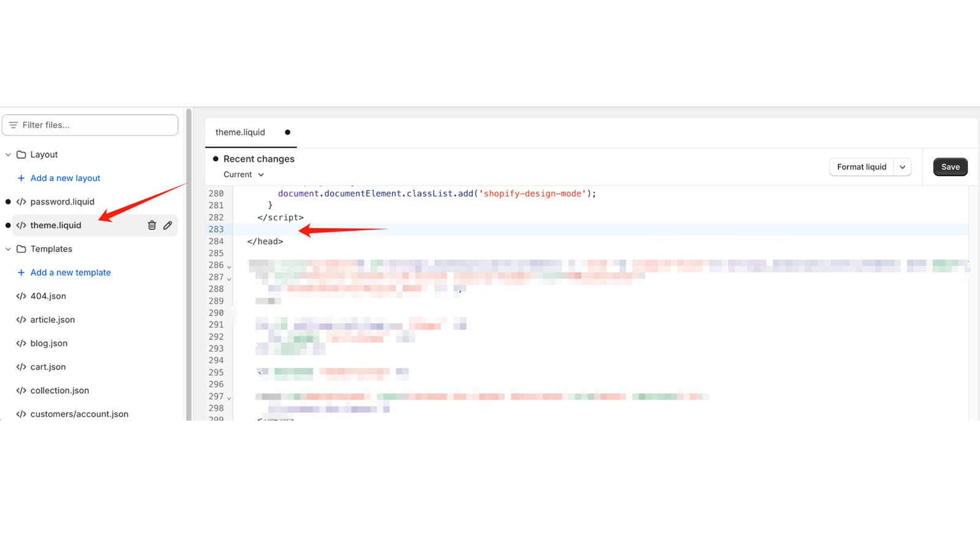Fold code at line 297
This screenshot has height=551, width=980.
tap(229, 398)
